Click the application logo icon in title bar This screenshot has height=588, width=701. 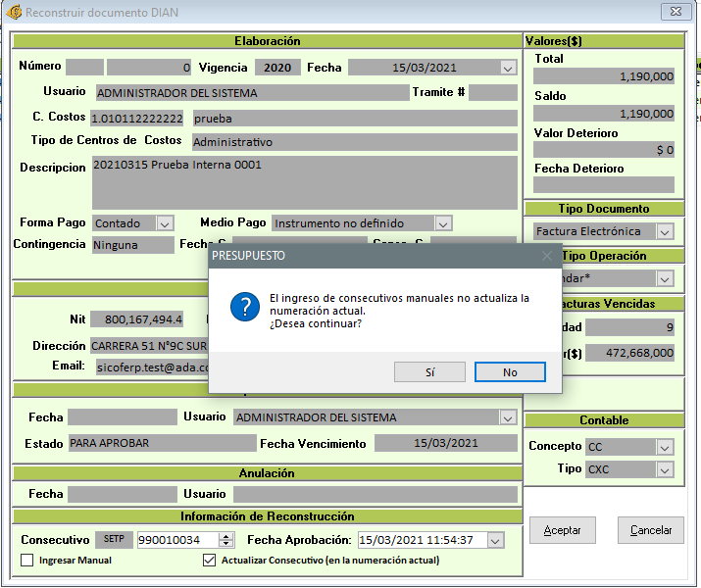pyautogui.click(x=14, y=13)
